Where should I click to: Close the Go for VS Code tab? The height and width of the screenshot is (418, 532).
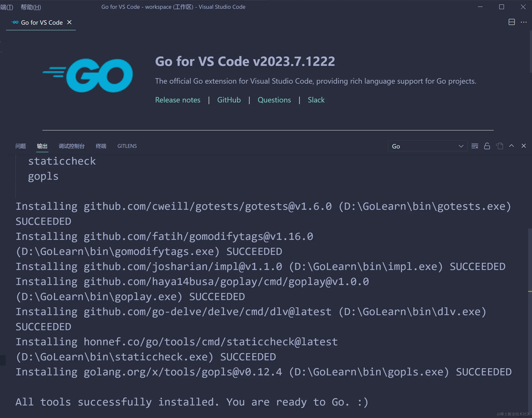click(69, 22)
